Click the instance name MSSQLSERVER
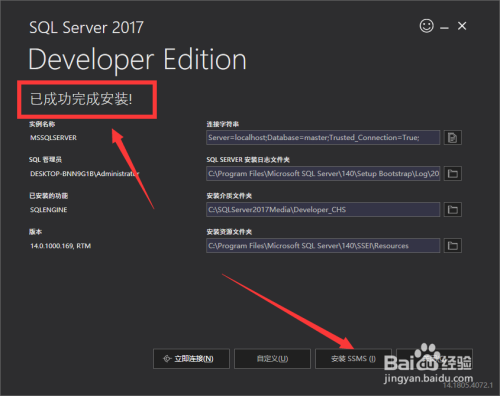Viewport: 500px width, 396px height. pos(53,138)
